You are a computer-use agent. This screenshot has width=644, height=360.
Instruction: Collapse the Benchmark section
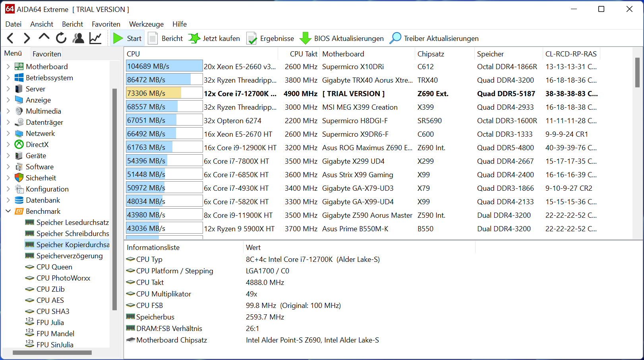(x=8, y=211)
